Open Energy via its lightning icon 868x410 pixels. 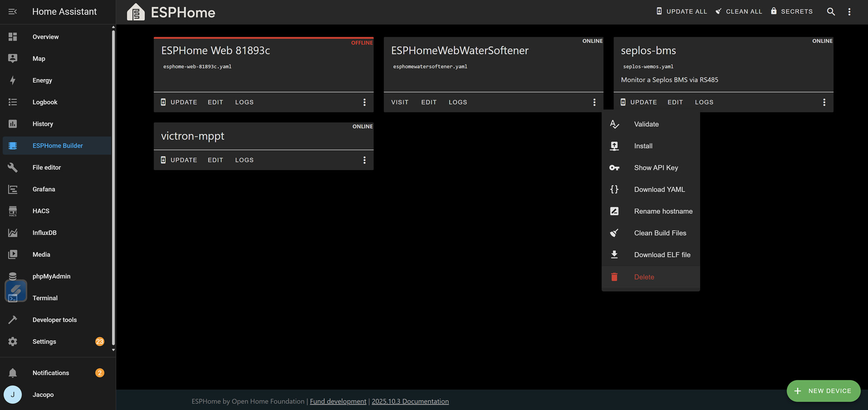(13, 80)
